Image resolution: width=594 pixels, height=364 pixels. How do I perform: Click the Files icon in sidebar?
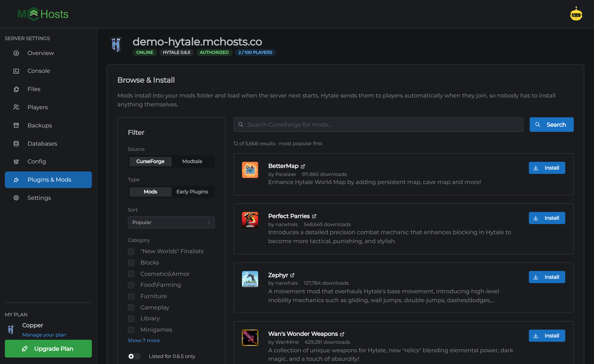coord(16,89)
